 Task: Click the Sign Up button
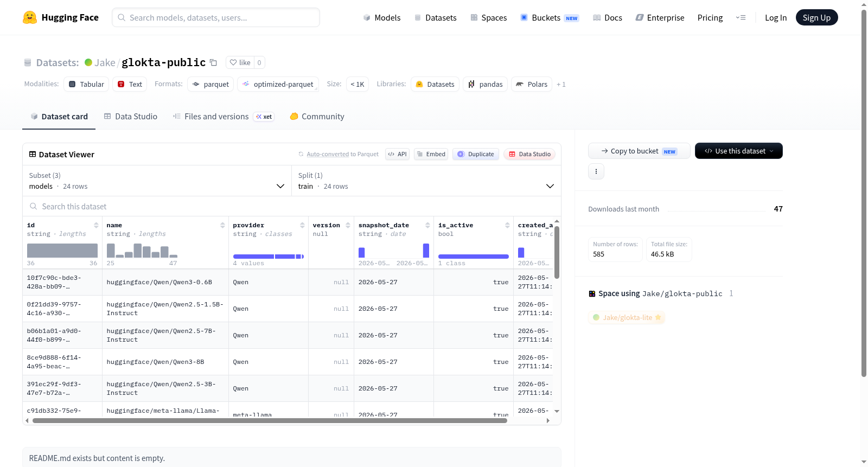point(816,17)
